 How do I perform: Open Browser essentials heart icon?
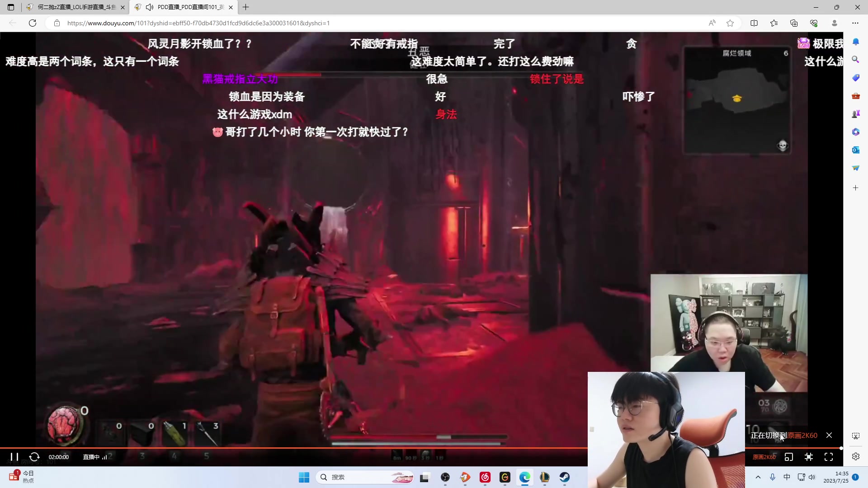tap(814, 23)
